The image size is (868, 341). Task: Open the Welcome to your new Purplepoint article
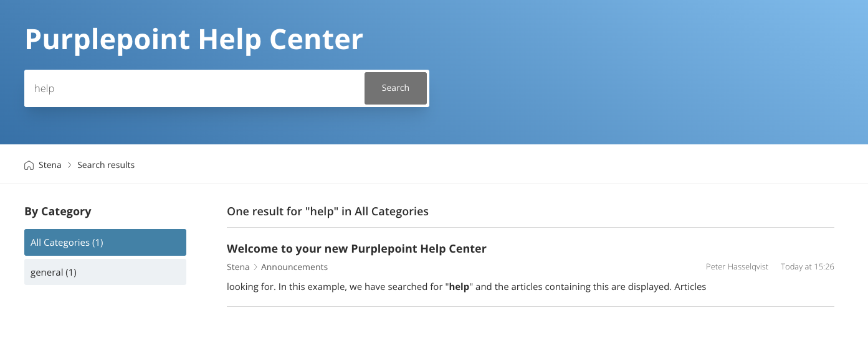pos(356,249)
